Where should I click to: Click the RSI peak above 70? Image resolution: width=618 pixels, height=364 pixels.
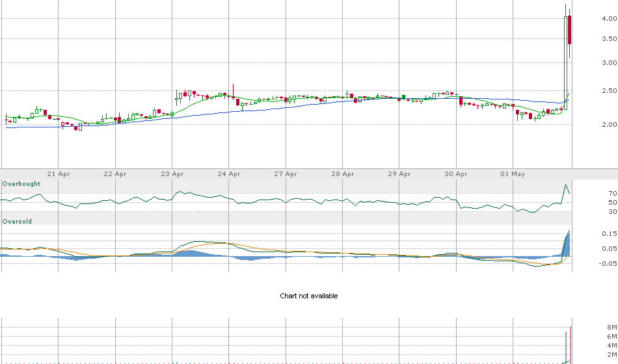point(566,185)
